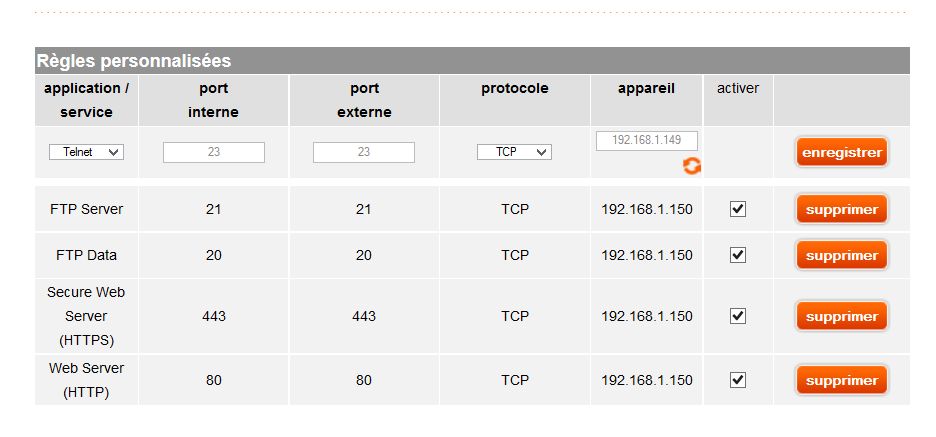Click the device IP address field
This screenshot has height=437, width=936.
(646, 141)
